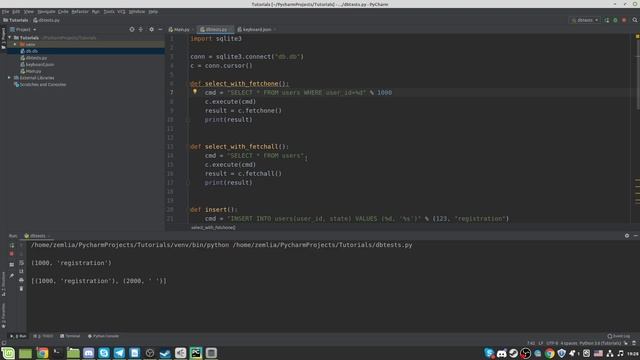This screenshot has width=640, height=360.
Task: Click the locate/scroll-from-source target icon in Project panel
Action: pos(132,29)
